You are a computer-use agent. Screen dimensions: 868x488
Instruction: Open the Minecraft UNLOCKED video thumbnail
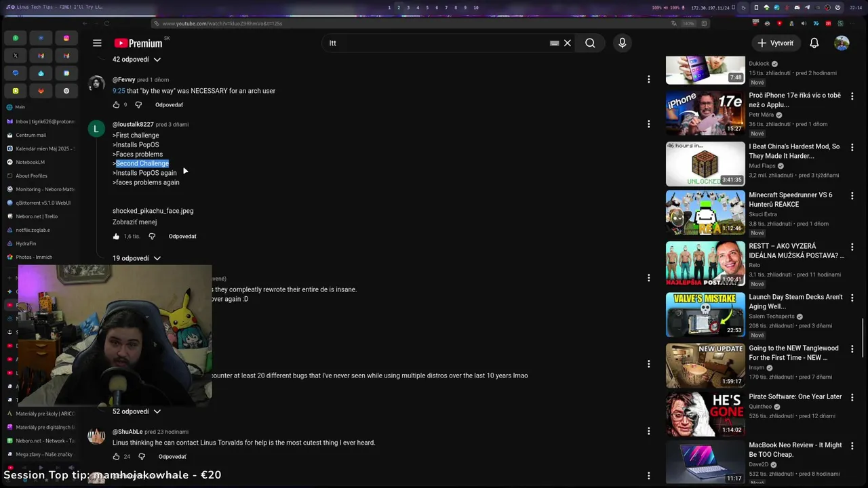(x=705, y=164)
